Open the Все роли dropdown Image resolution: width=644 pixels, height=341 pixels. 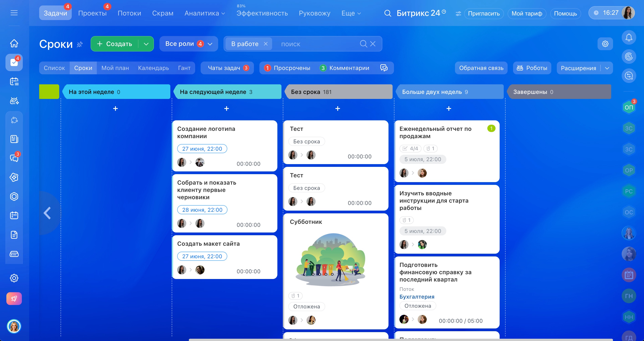click(189, 44)
